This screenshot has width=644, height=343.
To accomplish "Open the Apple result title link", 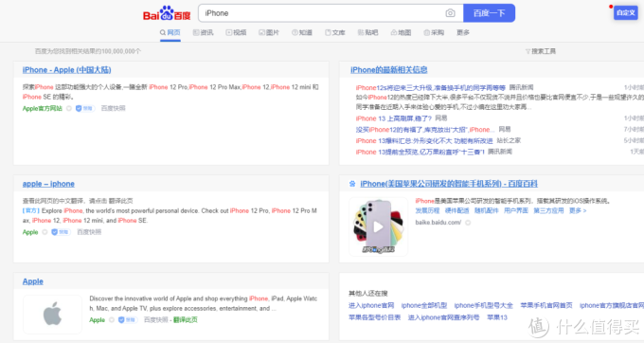I will pos(33,281).
